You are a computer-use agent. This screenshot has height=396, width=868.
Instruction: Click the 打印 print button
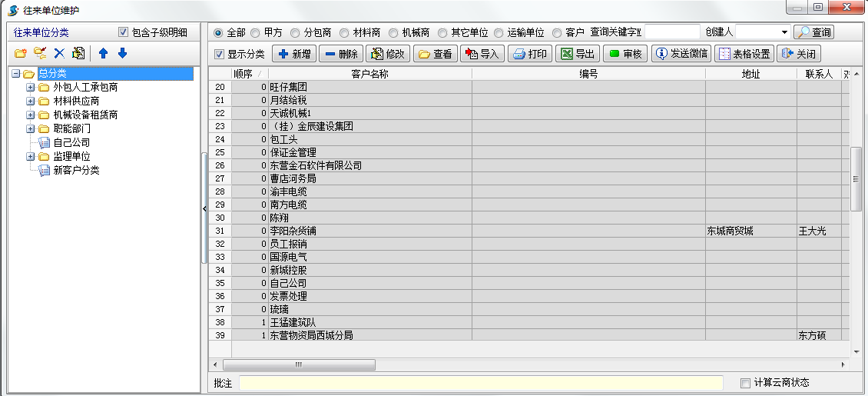[x=530, y=54]
